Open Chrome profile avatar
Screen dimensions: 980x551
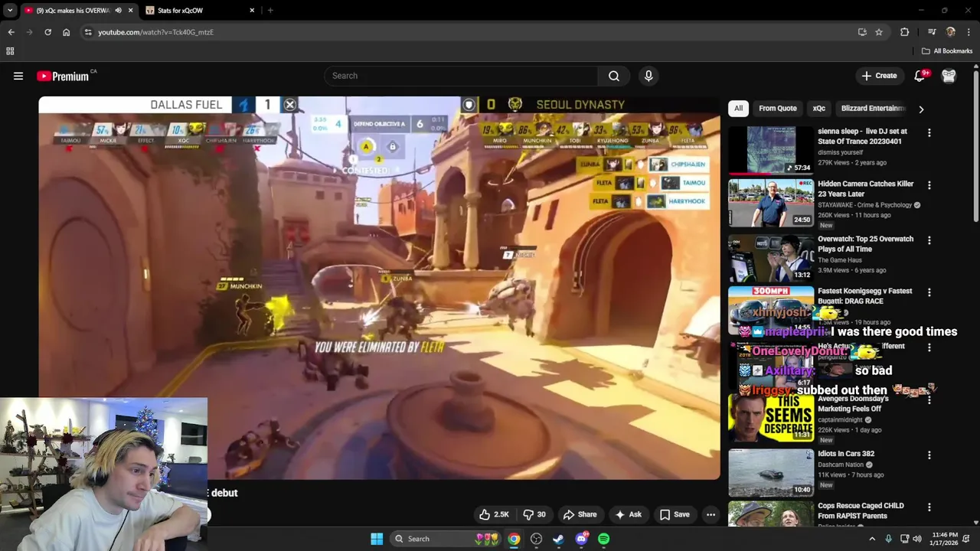[x=951, y=32]
